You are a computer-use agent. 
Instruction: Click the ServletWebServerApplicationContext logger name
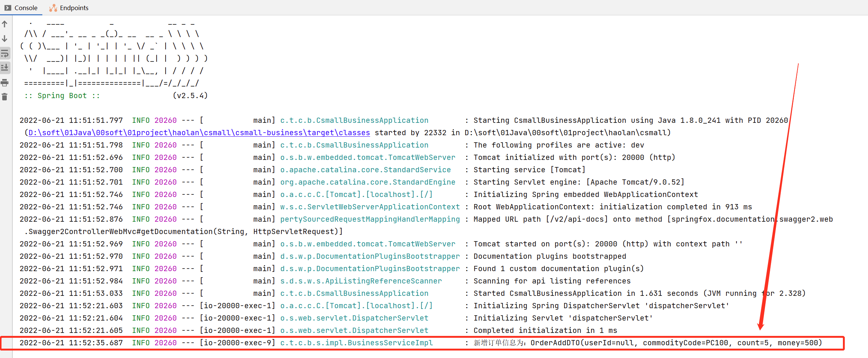370,207
